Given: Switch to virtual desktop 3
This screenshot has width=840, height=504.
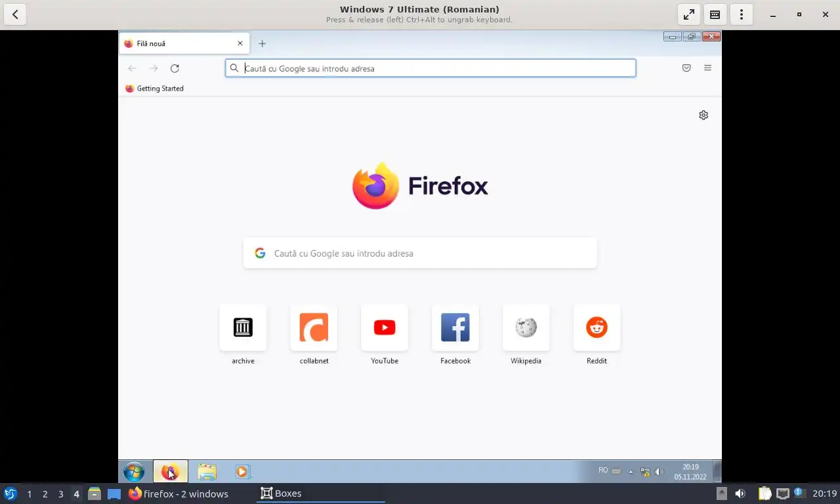Looking at the screenshot, I should coord(60,493).
